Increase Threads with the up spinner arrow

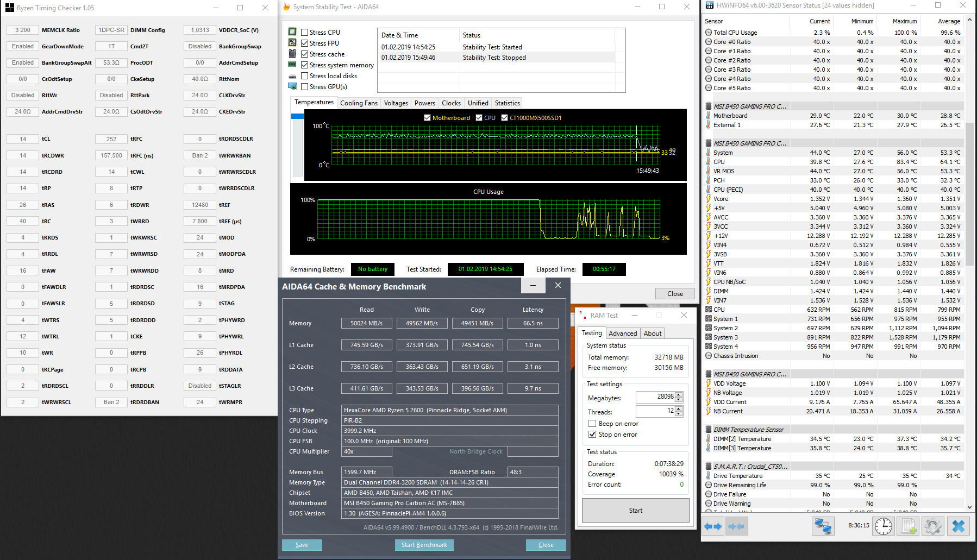(x=679, y=409)
